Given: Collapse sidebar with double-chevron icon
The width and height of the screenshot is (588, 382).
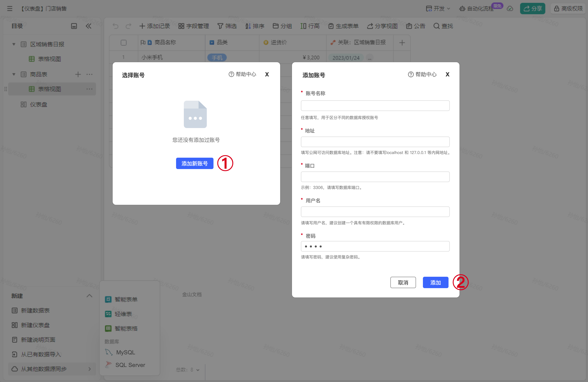Looking at the screenshot, I should [88, 26].
